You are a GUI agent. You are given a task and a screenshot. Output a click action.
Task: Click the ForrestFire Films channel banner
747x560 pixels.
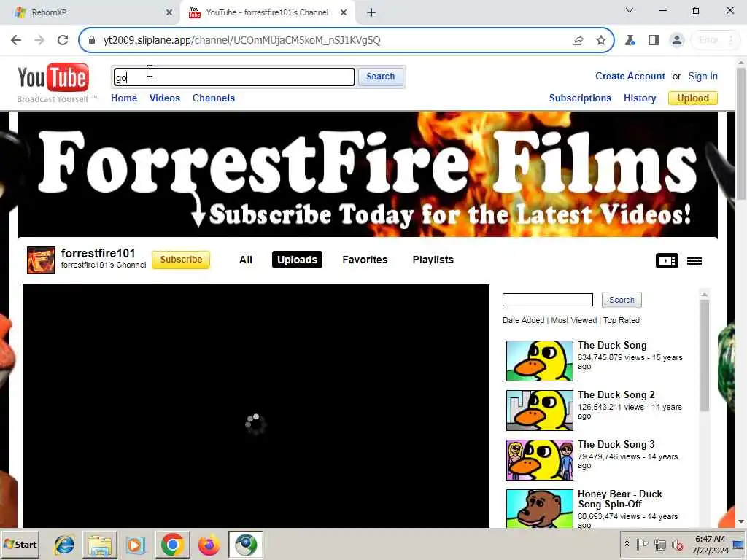tap(368, 174)
